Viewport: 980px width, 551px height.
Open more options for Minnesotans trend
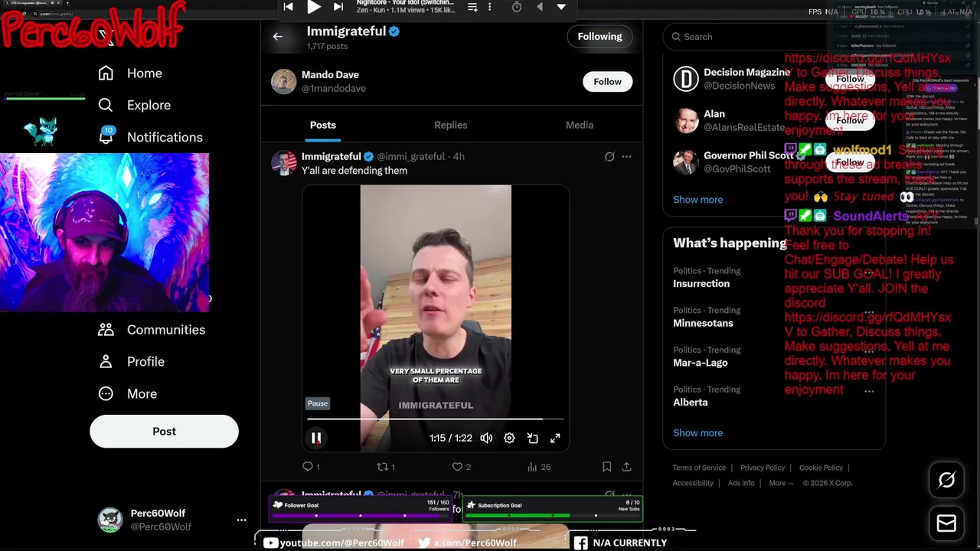869,312
